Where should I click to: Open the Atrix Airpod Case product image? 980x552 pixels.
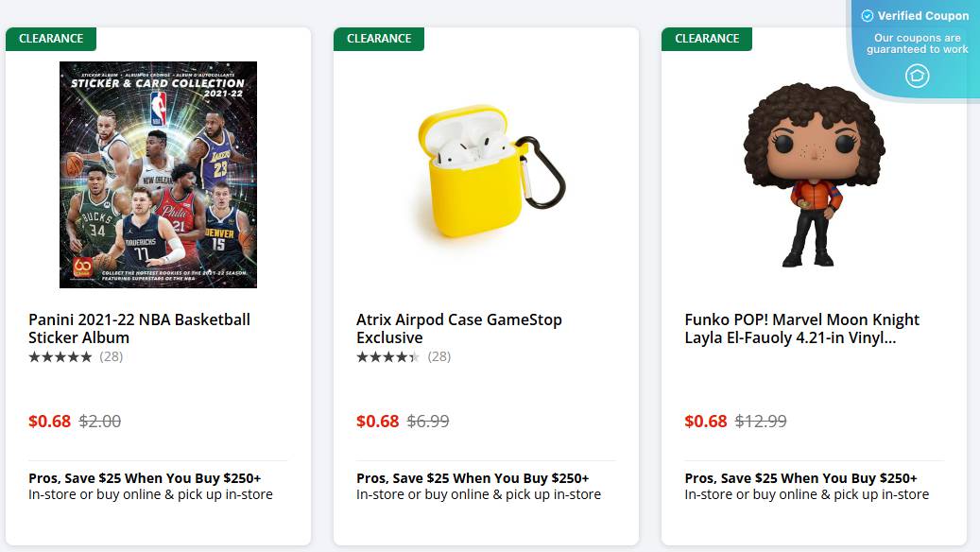pyautogui.click(x=485, y=176)
